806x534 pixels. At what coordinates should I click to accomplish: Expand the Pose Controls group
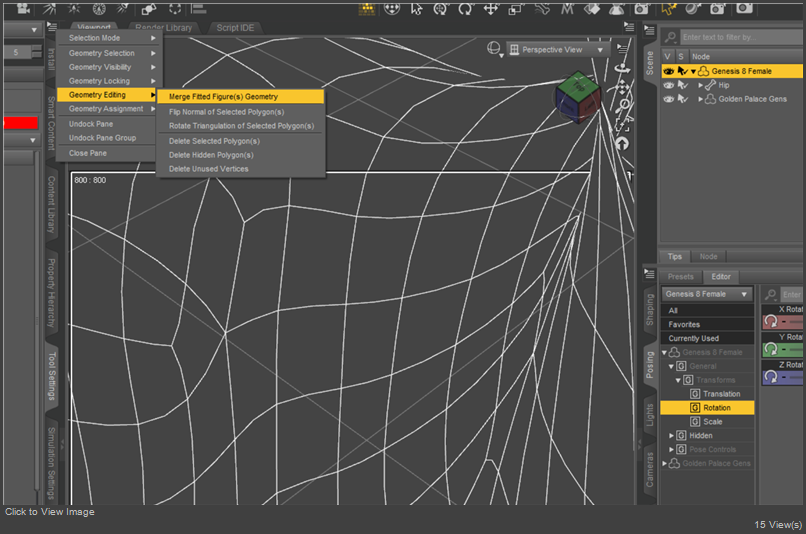(x=671, y=449)
